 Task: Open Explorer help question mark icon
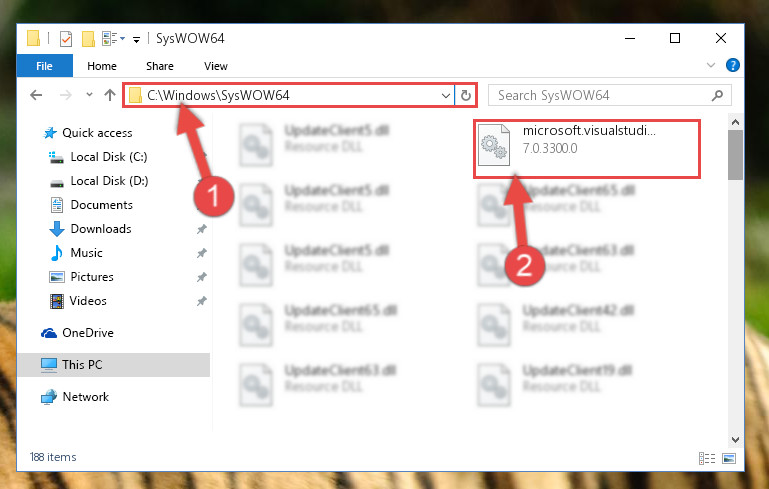click(733, 65)
